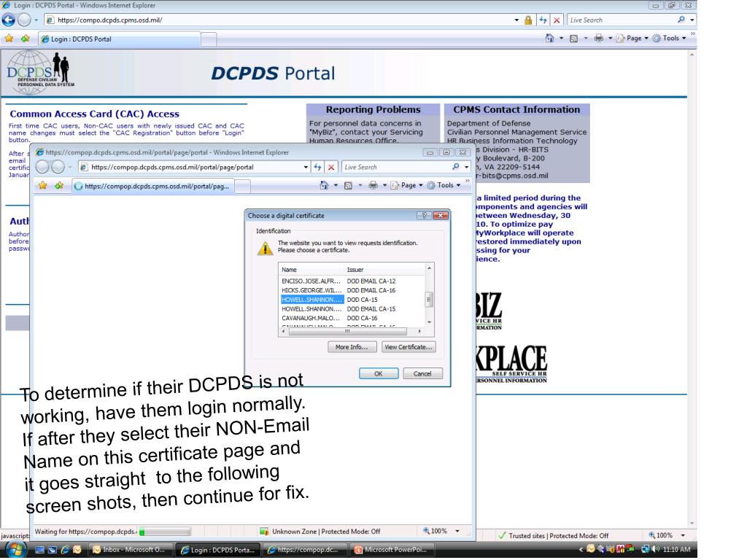This screenshot has width=747, height=560.
Task: Click the More Info... button
Action: (x=352, y=346)
